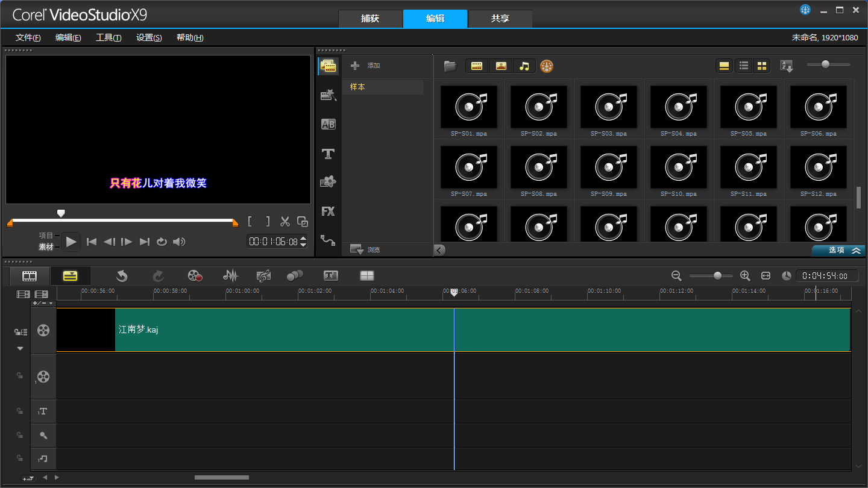The width and height of the screenshot is (868, 488).
Task: Toggle show audio files filter
Action: 524,66
